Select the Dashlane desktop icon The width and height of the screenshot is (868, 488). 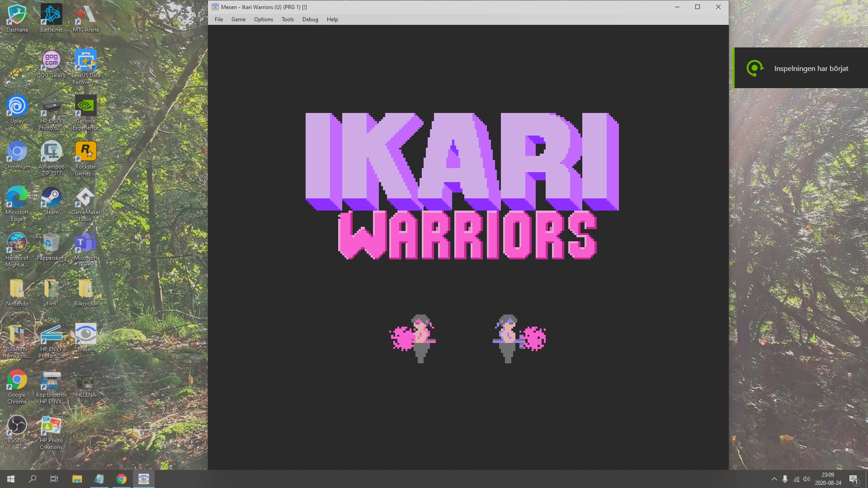17,19
